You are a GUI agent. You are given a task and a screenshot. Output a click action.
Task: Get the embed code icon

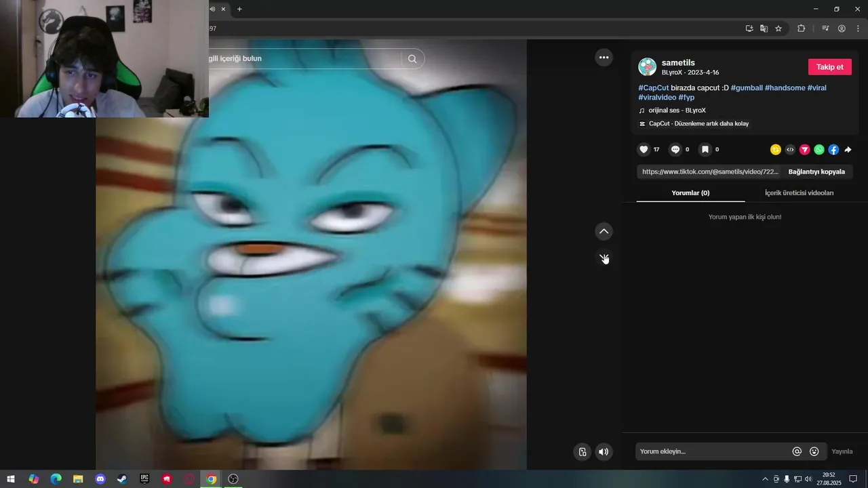(790, 150)
